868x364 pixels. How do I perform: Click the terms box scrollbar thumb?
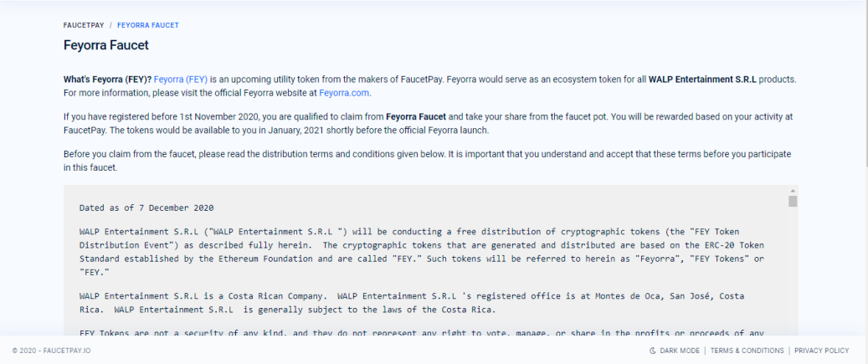(793, 201)
